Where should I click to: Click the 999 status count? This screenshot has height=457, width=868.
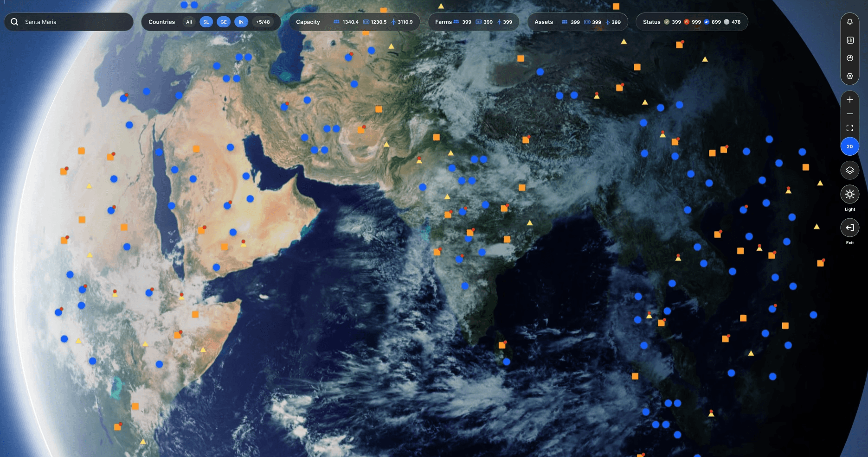(696, 22)
